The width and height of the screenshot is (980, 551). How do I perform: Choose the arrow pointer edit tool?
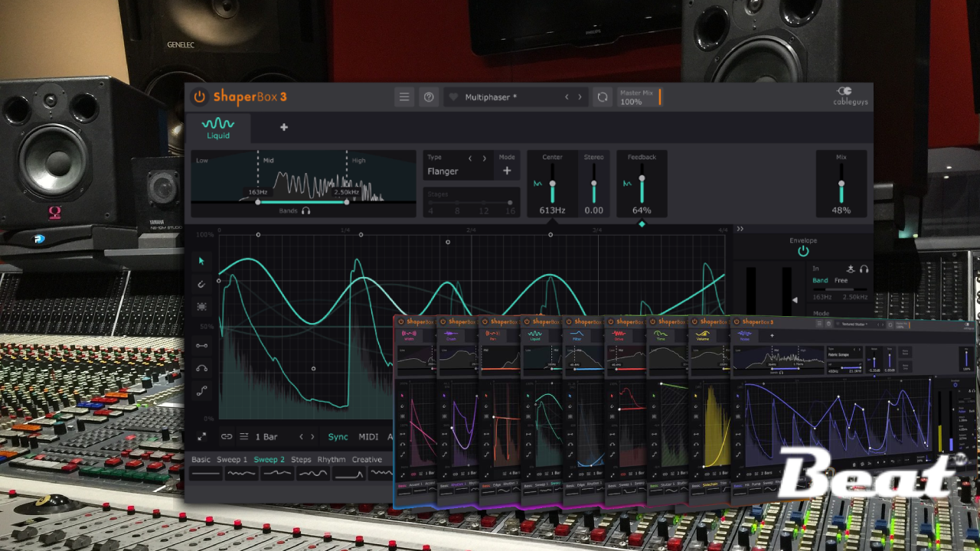point(202,261)
